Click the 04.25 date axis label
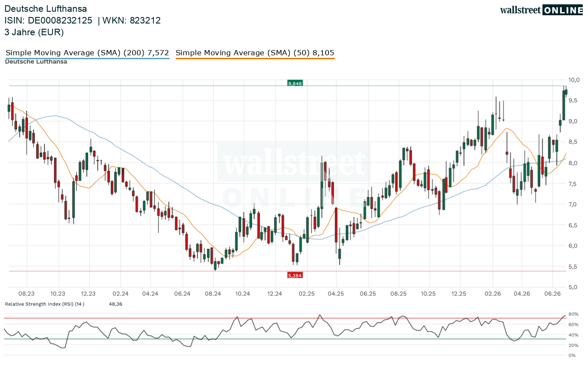The width and height of the screenshot is (588, 367). pos(336,294)
